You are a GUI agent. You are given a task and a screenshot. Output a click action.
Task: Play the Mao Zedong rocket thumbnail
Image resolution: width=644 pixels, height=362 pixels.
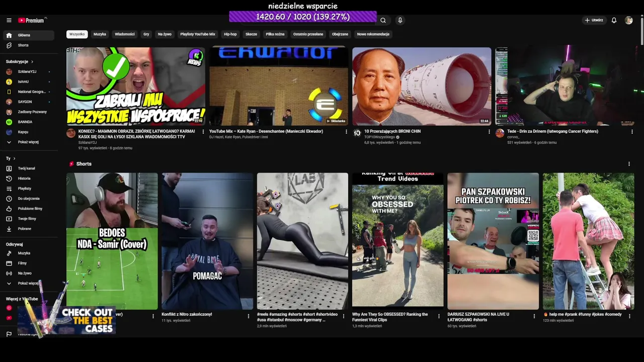pyautogui.click(x=422, y=86)
